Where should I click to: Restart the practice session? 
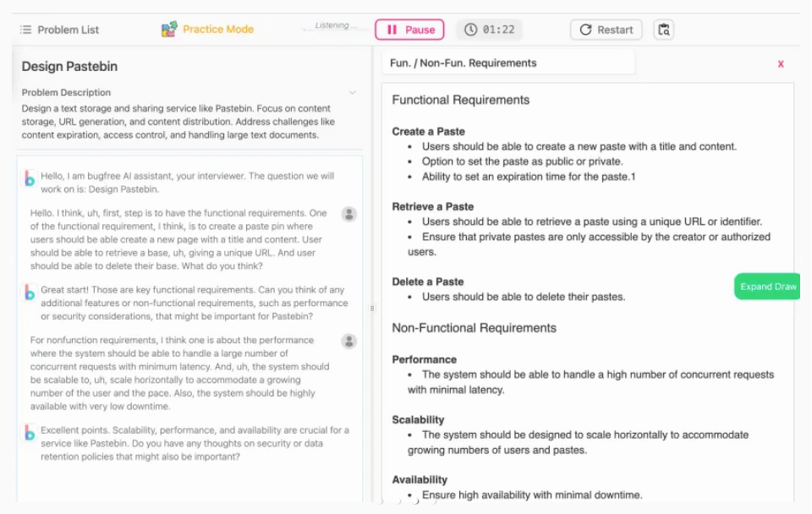(606, 30)
